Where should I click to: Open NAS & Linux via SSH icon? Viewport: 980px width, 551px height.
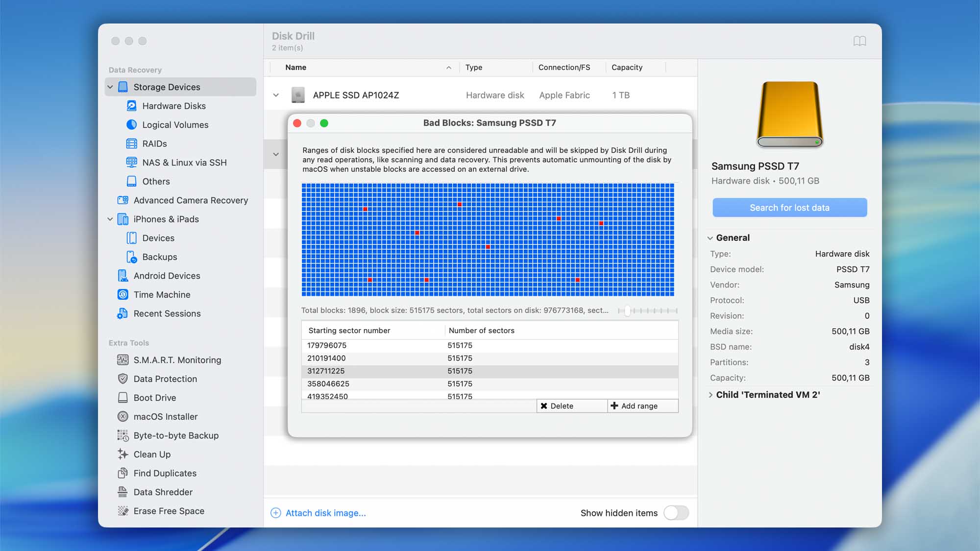(131, 163)
